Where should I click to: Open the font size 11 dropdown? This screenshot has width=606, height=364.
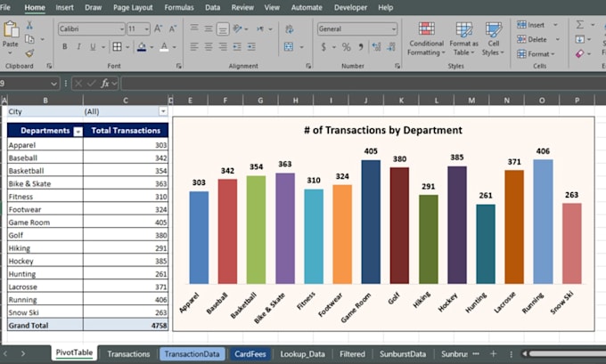point(146,29)
